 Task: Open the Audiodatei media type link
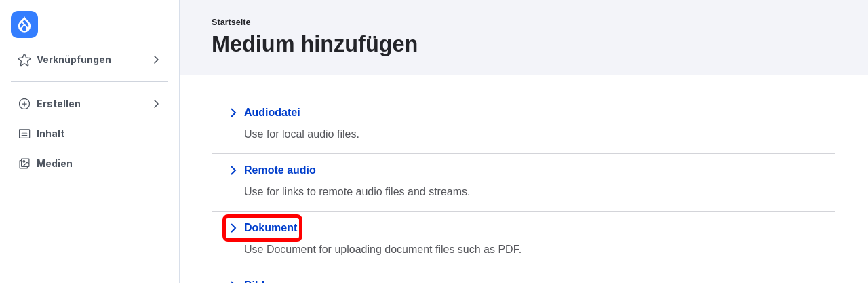(272, 113)
